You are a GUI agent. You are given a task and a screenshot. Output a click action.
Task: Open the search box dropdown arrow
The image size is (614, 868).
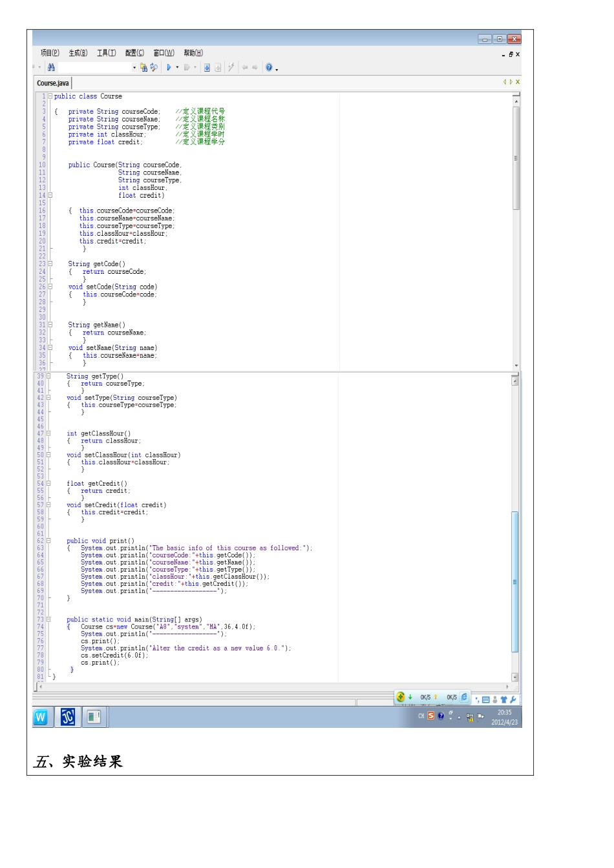[134, 67]
